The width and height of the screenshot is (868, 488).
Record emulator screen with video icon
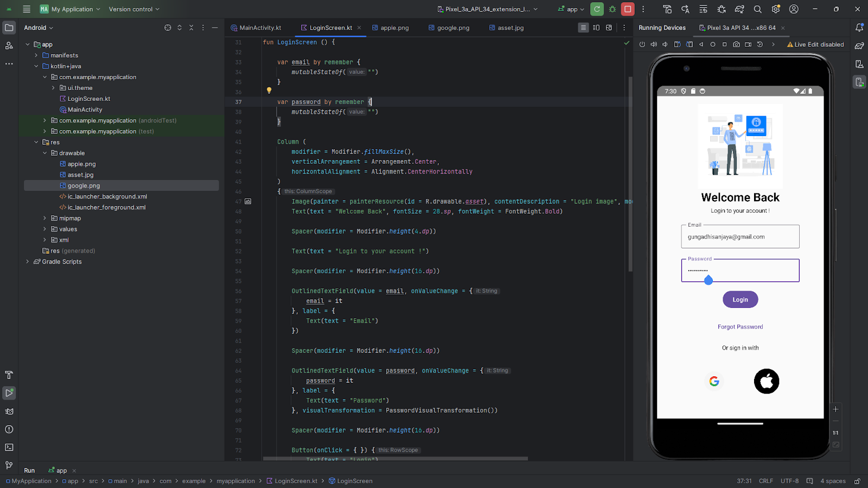748,44
